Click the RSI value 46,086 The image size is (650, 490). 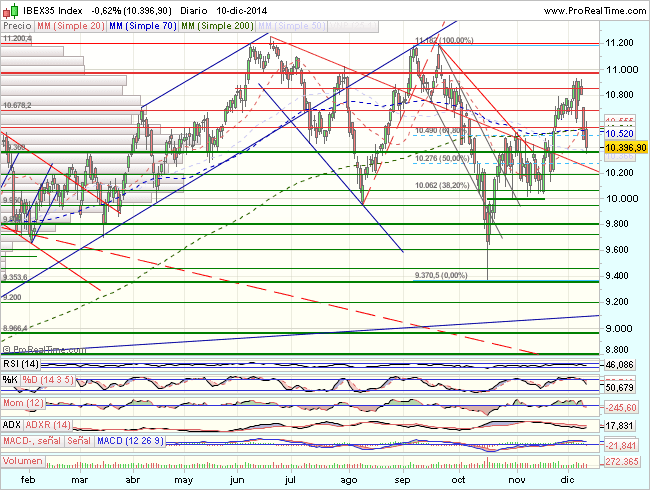[x=620, y=365]
